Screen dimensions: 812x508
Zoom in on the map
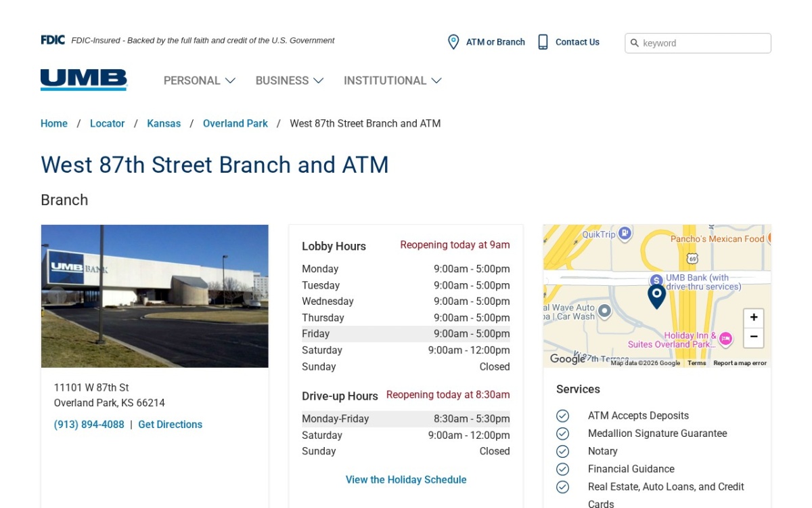click(x=754, y=318)
